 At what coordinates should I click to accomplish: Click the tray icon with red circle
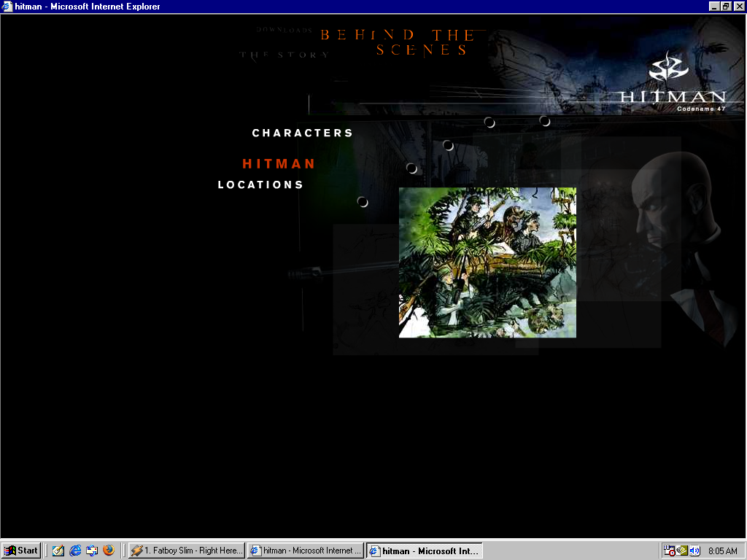click(x=669, y=551)
